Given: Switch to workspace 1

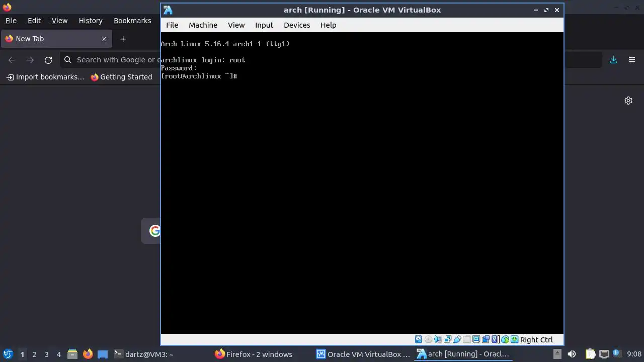Looking at the screenshot, I should [22, 354].
